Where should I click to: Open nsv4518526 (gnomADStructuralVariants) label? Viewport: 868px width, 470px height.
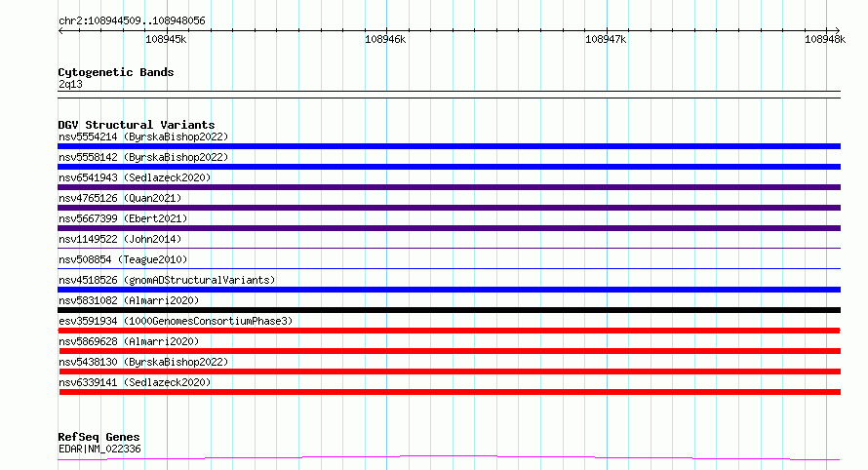point(167,280)
